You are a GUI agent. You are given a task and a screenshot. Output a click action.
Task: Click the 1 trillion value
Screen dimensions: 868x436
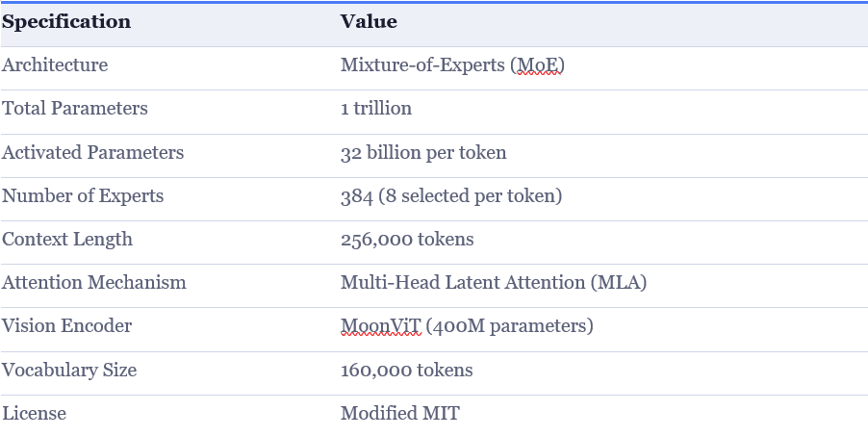click(x=376, y=109)
